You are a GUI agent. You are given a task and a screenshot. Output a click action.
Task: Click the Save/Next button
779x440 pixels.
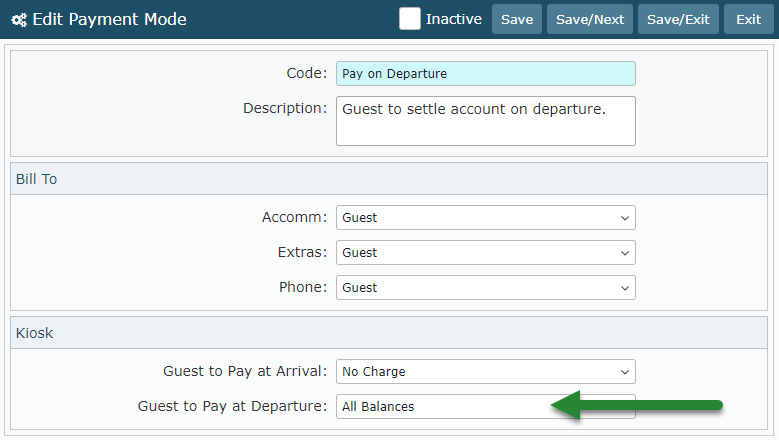point(589,19)
